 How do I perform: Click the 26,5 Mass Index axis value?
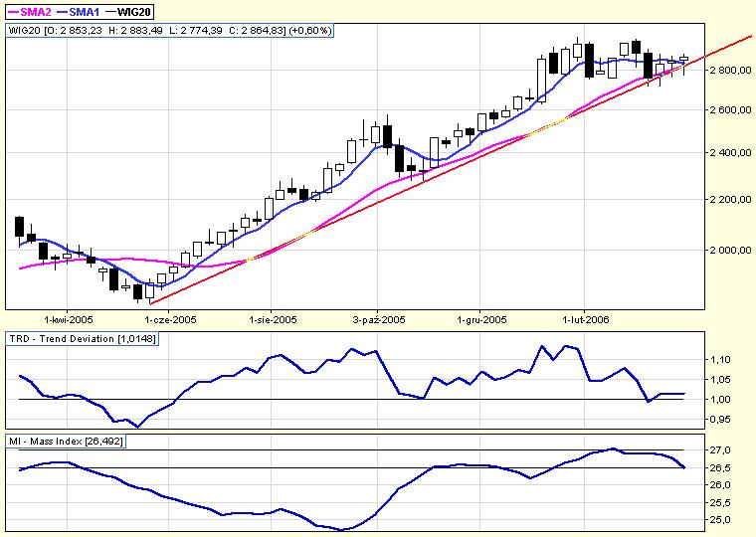(720, 468)
